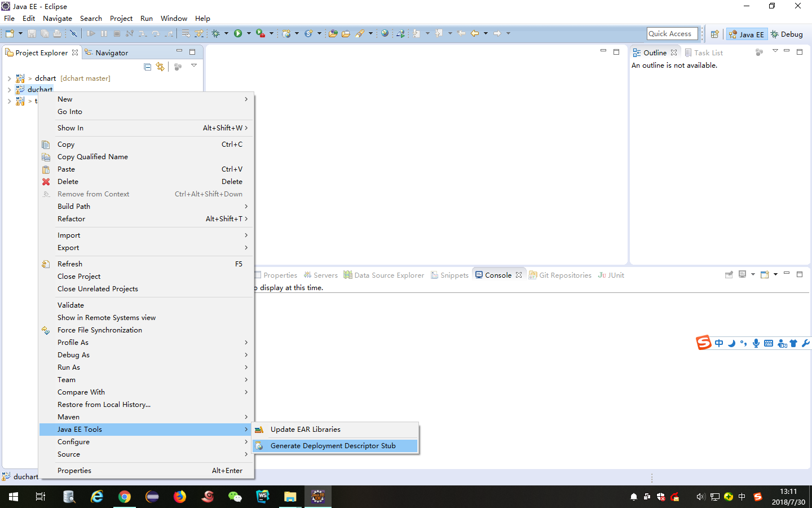Click the New wizard toolbar icon
Screen dimensions: 812x508
point(10,33)
